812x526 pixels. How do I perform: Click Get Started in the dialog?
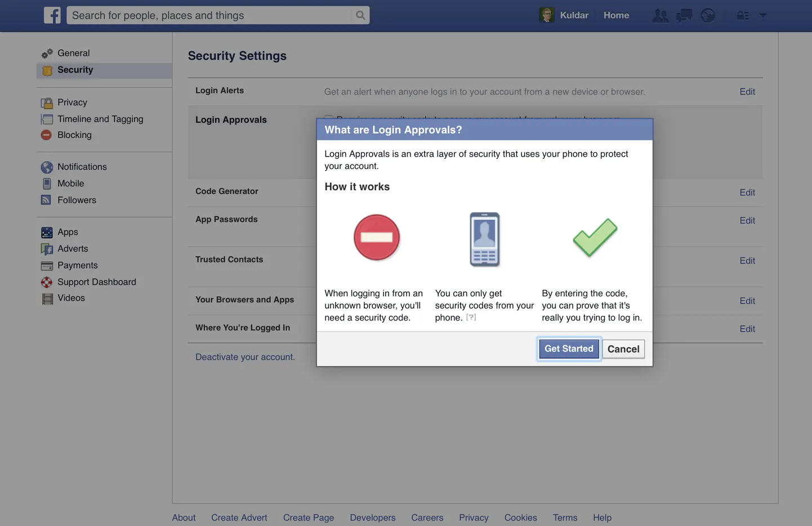(x=569, y=349)
